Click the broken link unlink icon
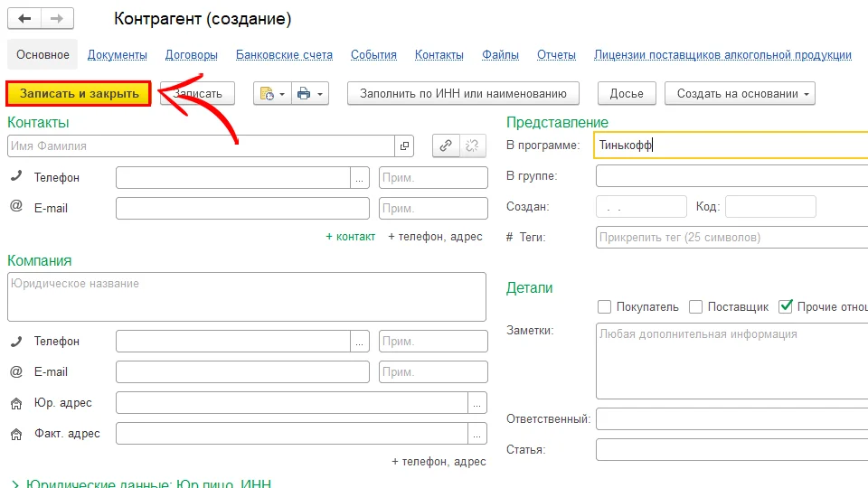The height and width of the screenshot is (488, 868). click(472, 145)
